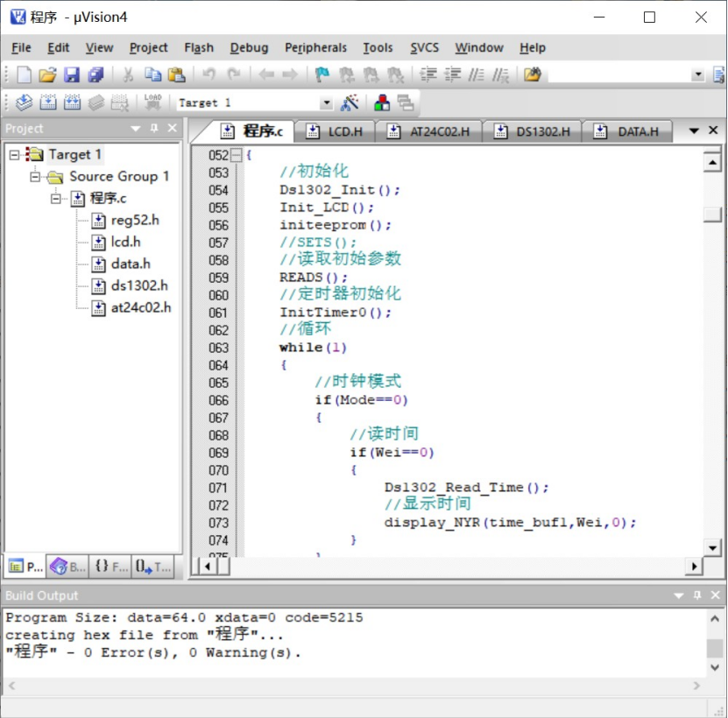728x718 pixels.
Task: Open Manage Multi-Project Workspace icon
Action: (x=406, y=102)
